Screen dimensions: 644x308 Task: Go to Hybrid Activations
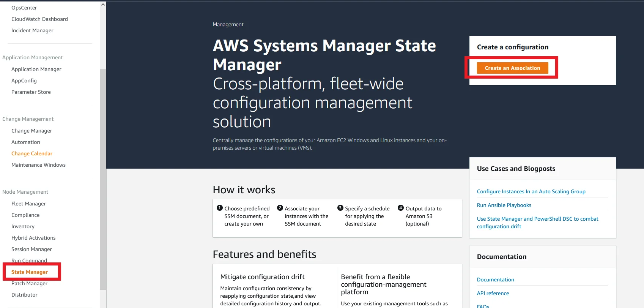point(33,238)
